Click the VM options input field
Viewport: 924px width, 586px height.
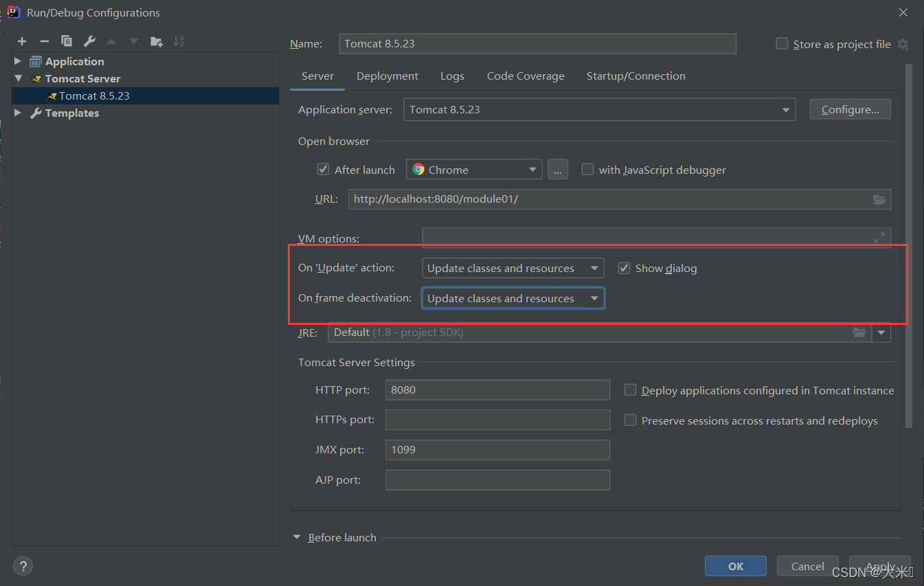[x=656, y=238]
